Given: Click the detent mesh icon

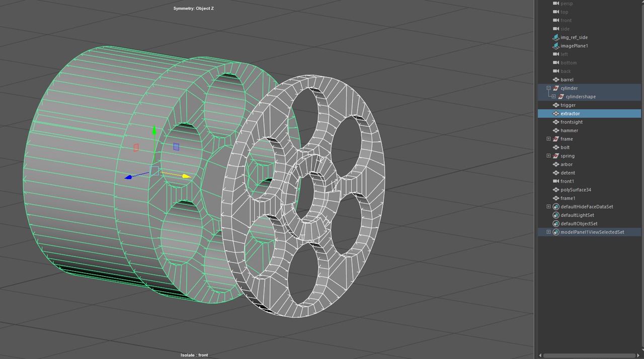Looking at the screenshot, I should coord(556,173).
